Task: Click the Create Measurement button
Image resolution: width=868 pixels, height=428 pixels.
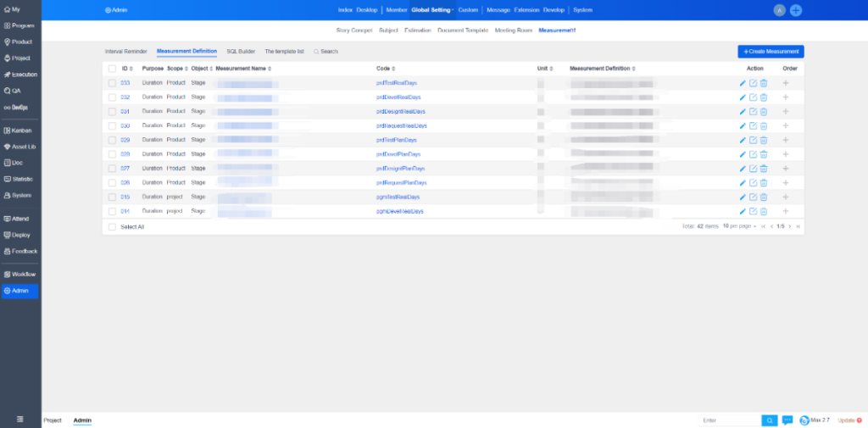Action: [x=771, y=52]
